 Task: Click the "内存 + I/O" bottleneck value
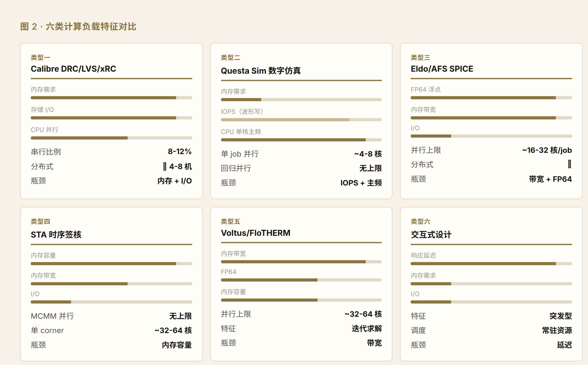click(175, 181)
